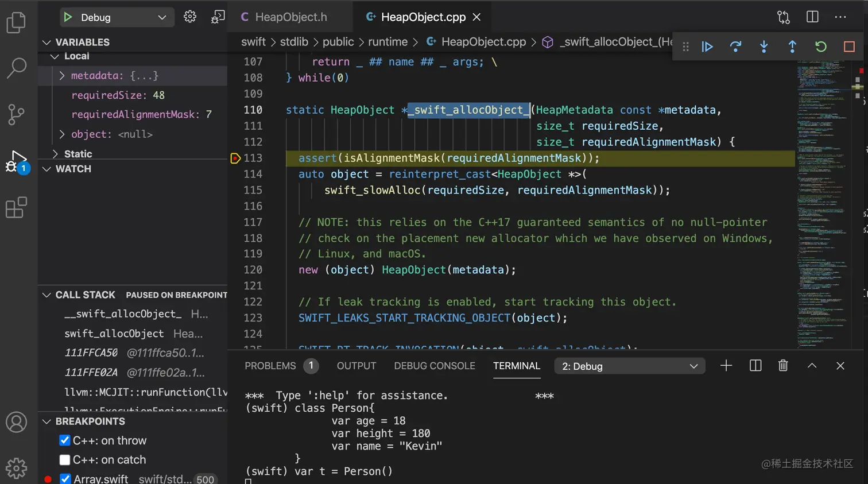Expand the Static scope

(x=55, y=154)
